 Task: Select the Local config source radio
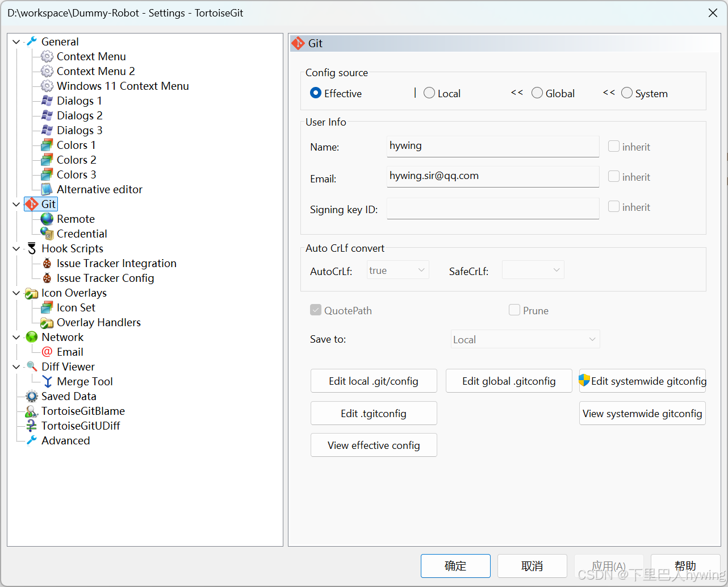tap(429, 93)
